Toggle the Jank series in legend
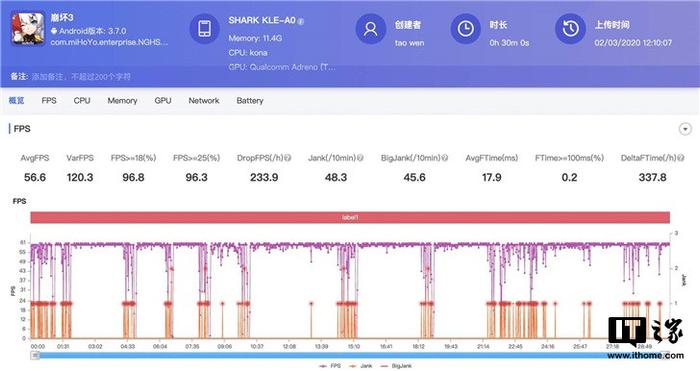 pyautogui.click(x=361, y=366)
